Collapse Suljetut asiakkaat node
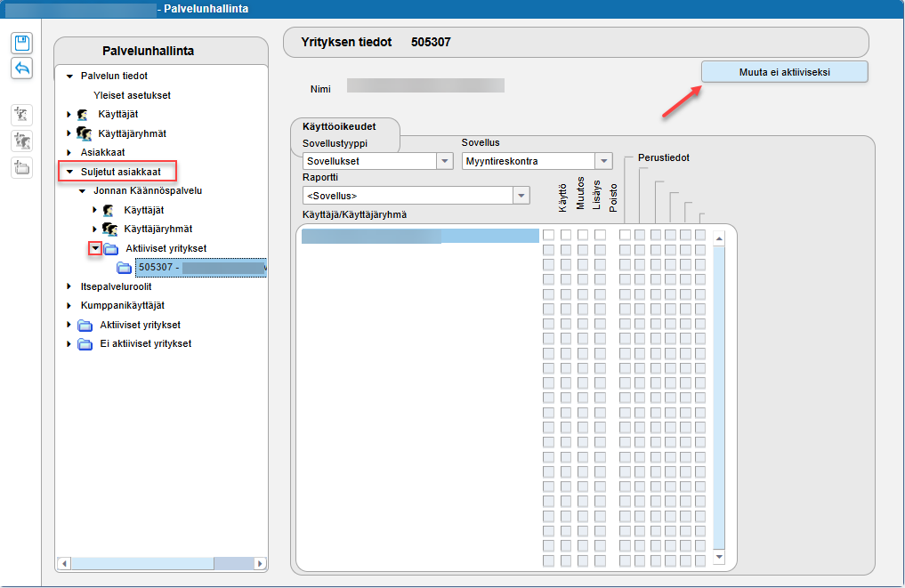The image size is (905, 588). click(x=69, y=172)
